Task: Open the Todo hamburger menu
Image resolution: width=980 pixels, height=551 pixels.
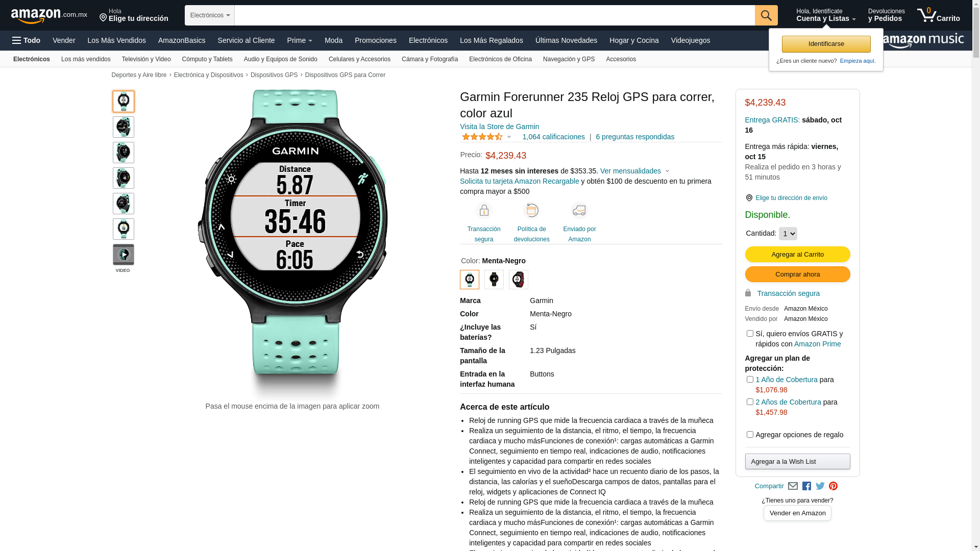Action: coord(27,40)
